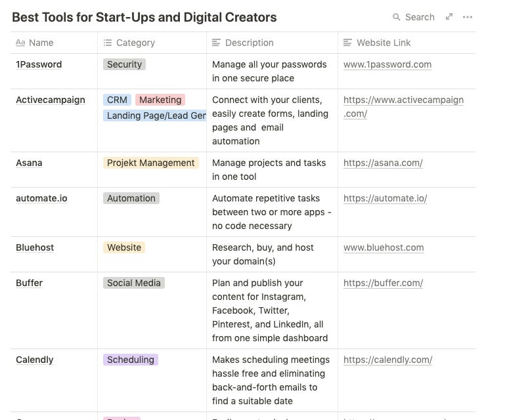Follow the https://automate.io/ link
The image size is (507, 420).
coord(386,198)
